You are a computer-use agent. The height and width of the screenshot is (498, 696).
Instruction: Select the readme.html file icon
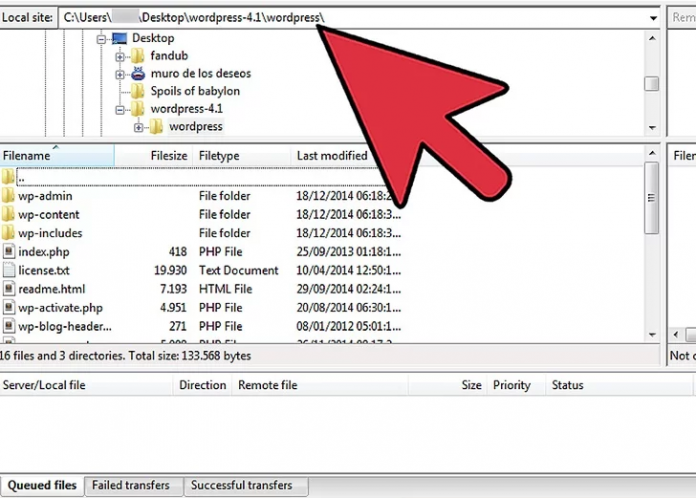tap(9, 289)
